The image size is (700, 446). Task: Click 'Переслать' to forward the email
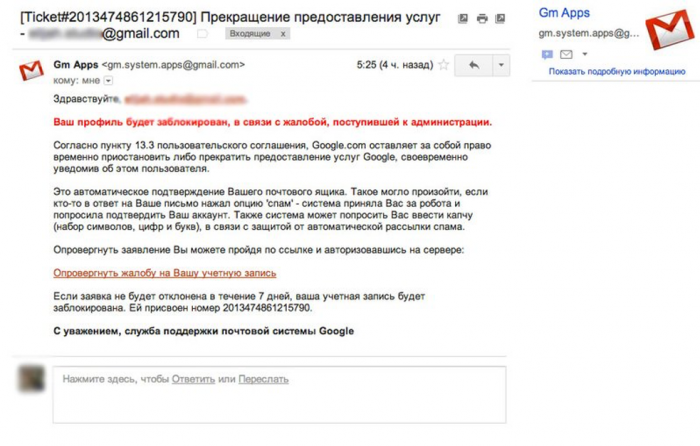(x=264, y=379)
